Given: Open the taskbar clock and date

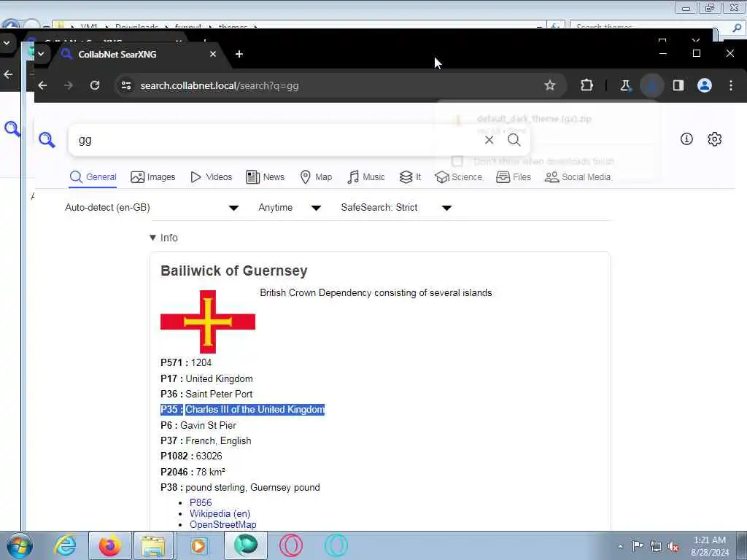Looking at the screenshot, I should click(x=710, y=546).
